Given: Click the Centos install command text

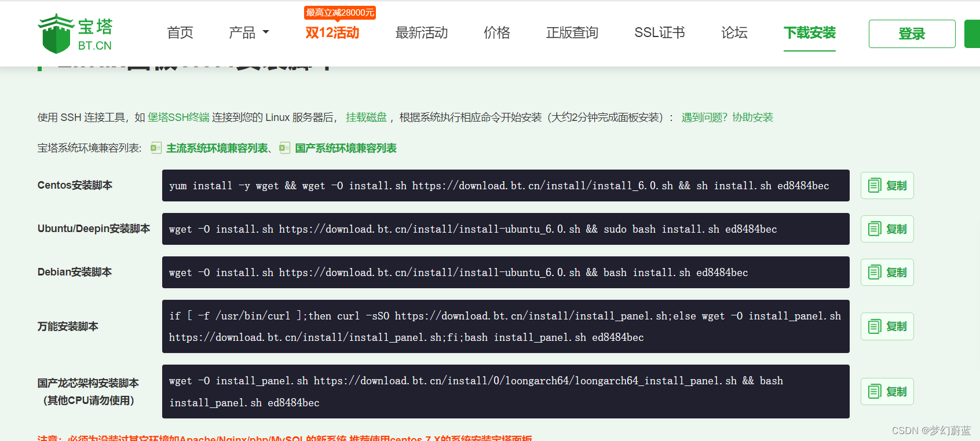Looking at the screenshot, I should (499, 186).
